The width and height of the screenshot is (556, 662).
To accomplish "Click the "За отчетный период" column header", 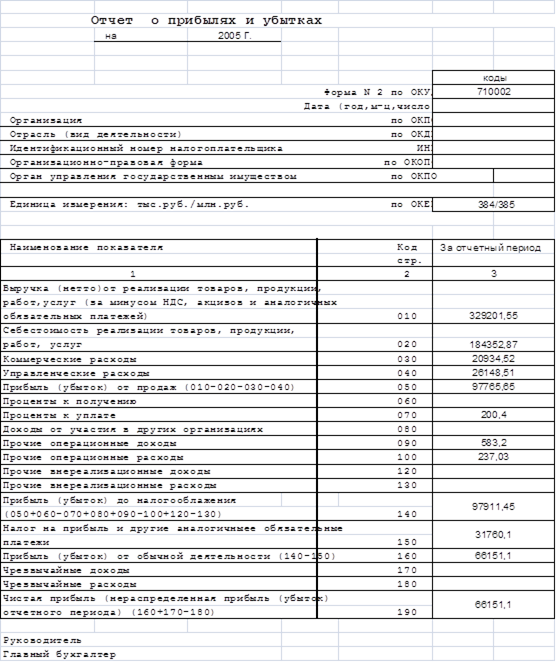I will 491,248.
